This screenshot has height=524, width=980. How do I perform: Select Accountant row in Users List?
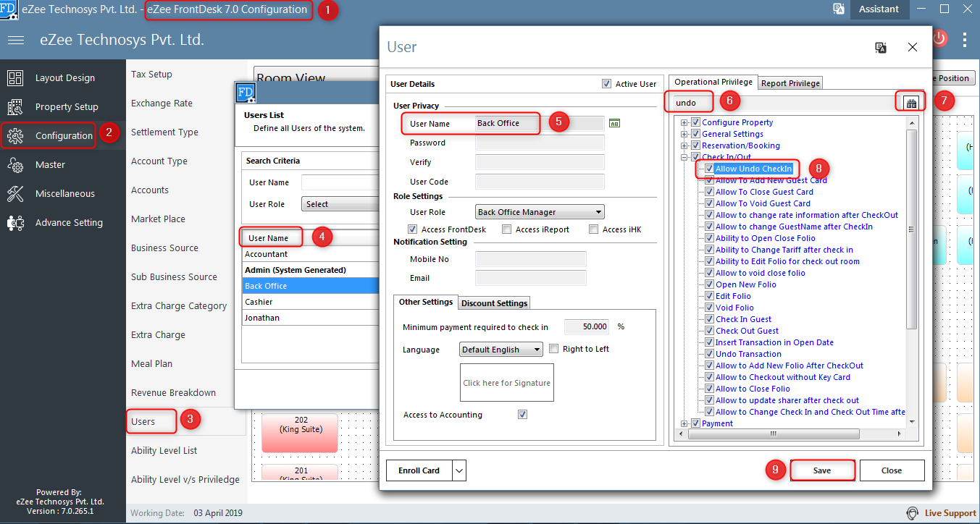click(x=311, y=254)
